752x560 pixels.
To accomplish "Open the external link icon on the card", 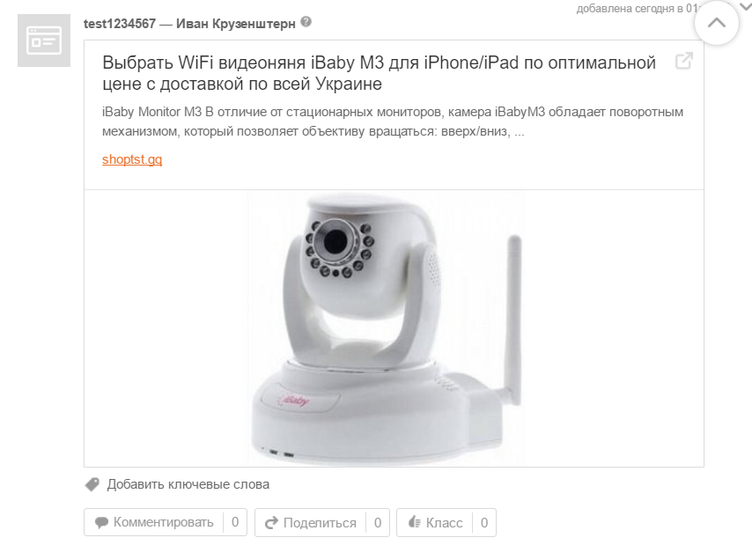I will (x=684, y=61).
